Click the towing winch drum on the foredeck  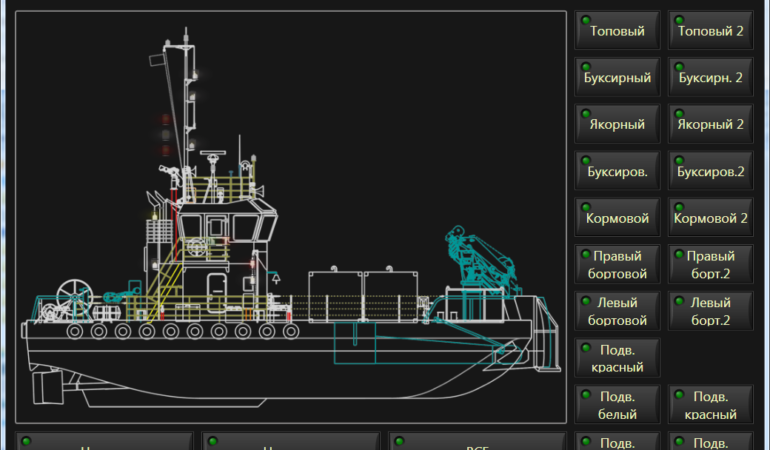pyautogui.click(x=73, y=296)
